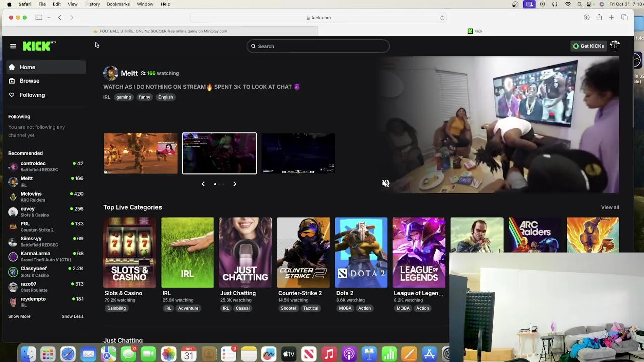The height and width of the screenshot is (362, 644).
Task: Open the Slots & Casino category card
Action: (x=129, y=252)
